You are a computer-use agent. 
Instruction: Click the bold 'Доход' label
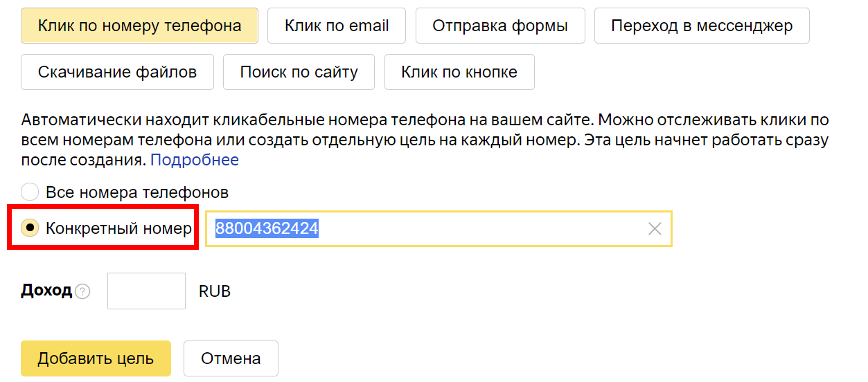(46, 291)
